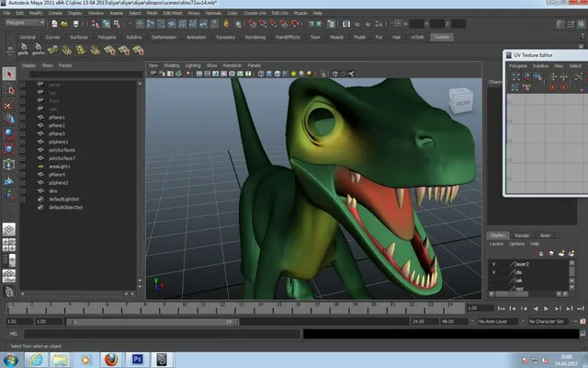Toggle wireframe on shaded in viewport toolbar

(277, 74)
